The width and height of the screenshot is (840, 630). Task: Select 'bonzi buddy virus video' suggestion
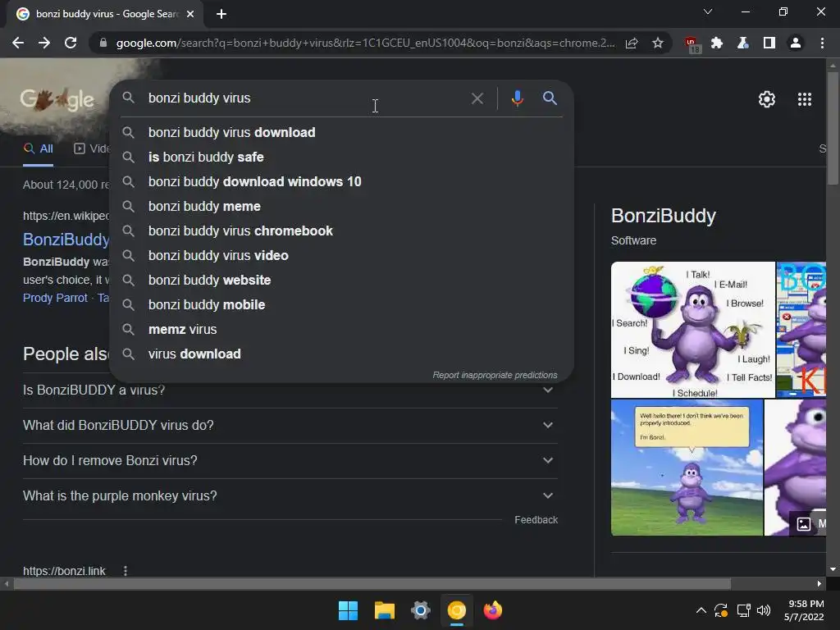341,256
